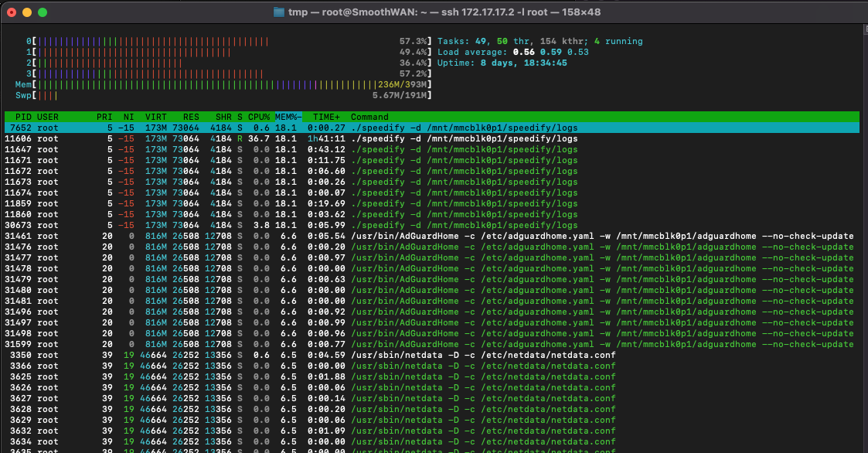Select netdata thread PID 3626
Viewport: 868px width, 453px height.
click(x=432, y=387)
